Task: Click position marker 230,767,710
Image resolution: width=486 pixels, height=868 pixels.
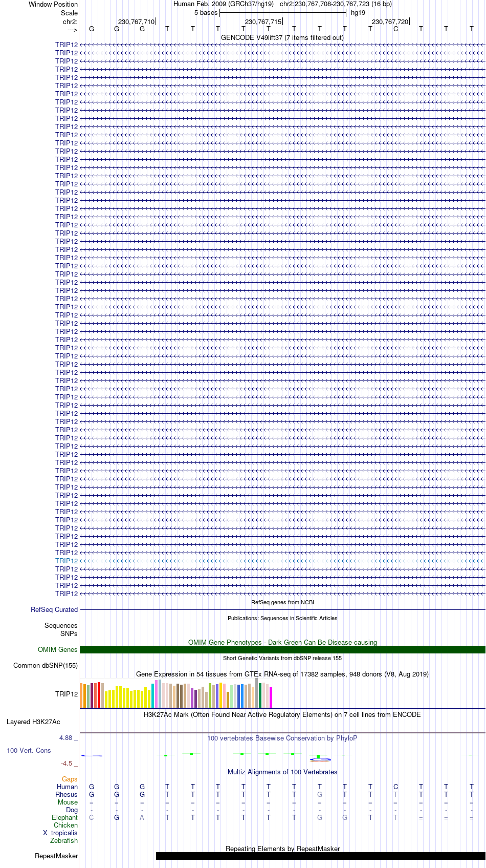Action: click(136, 22)
